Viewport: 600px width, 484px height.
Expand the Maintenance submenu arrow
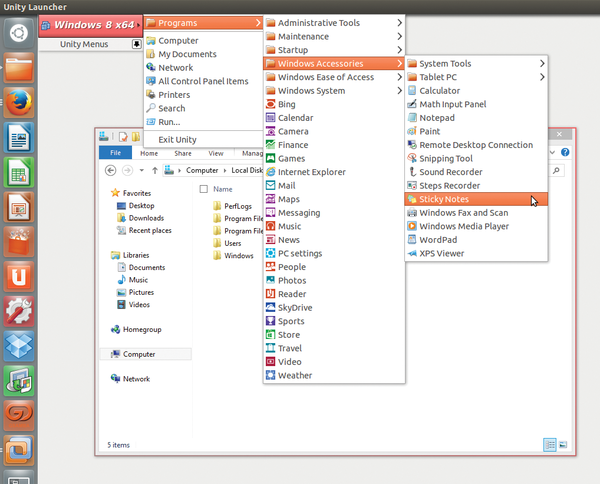[x=399, y=36]
